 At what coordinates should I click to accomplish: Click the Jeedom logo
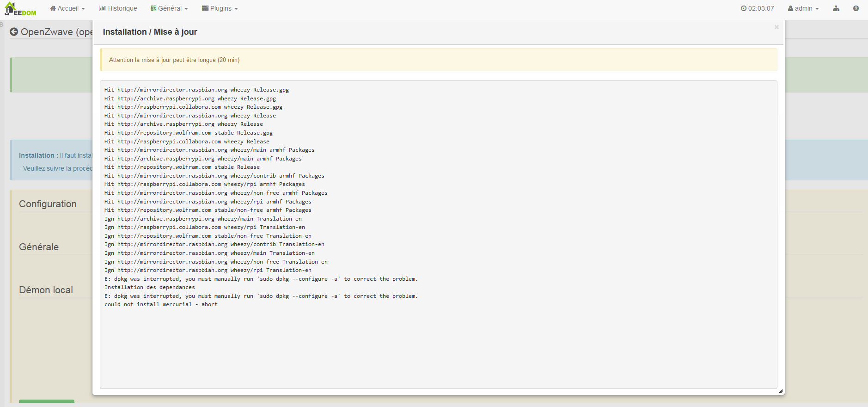[x=20, y=9]
